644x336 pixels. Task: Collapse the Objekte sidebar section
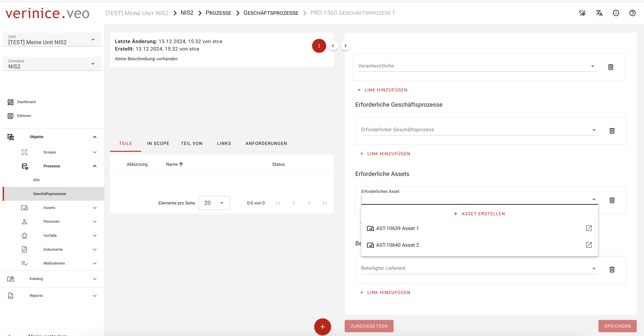[94, 137]
